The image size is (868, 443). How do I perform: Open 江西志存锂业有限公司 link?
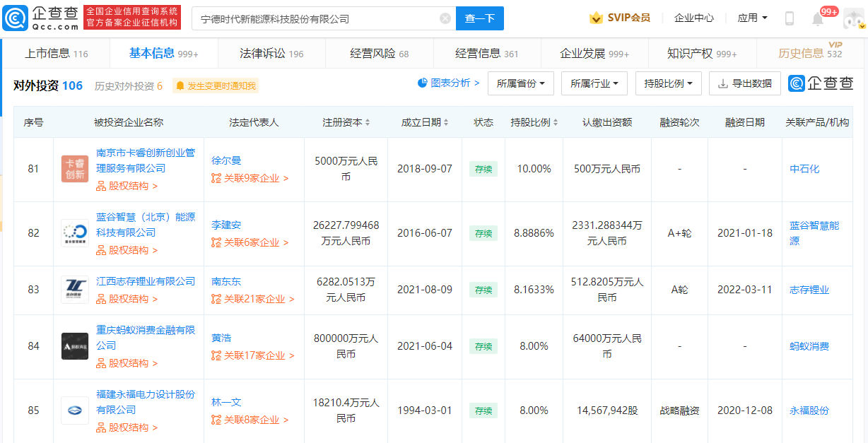[146, 281]
